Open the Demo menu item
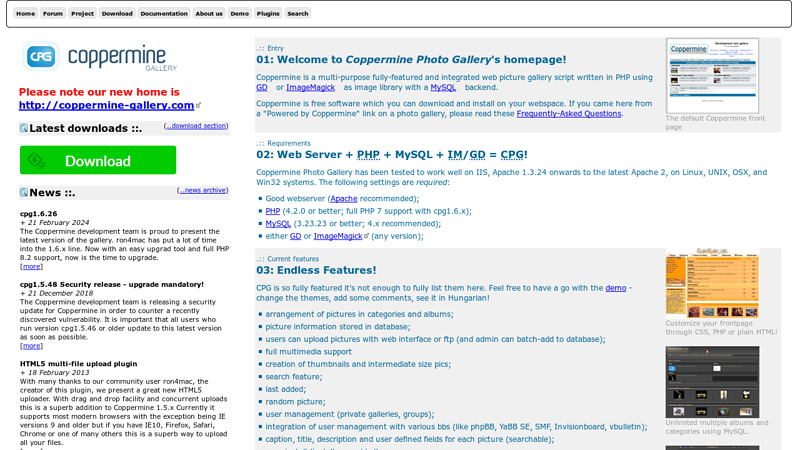 click(239, 13)
